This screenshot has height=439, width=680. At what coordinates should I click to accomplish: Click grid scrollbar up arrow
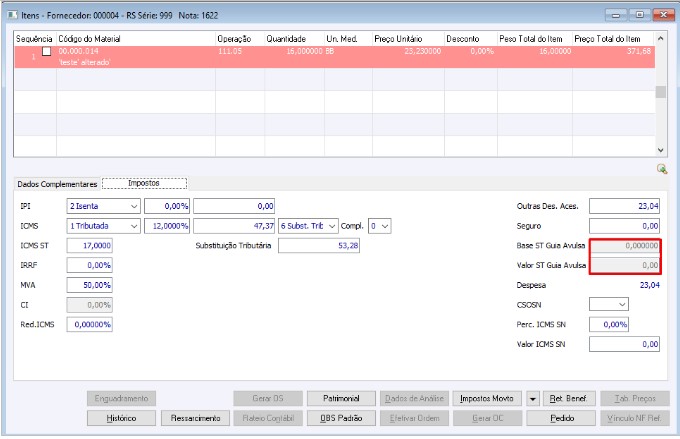[660, 38]
